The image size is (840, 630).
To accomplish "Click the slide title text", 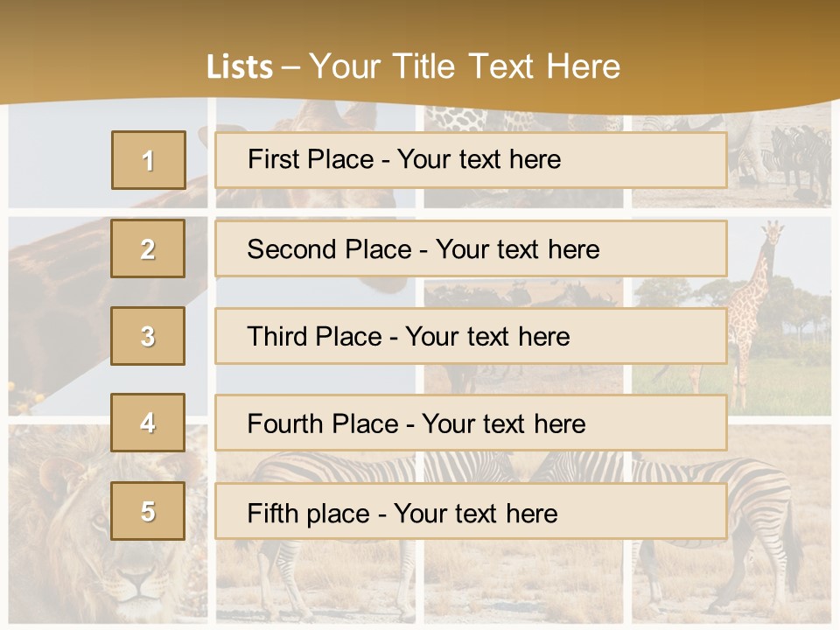I will (414, 66).
